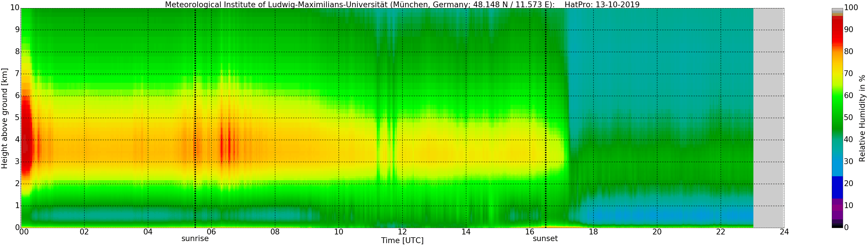Pick the colorbar tick label "40"
The image size is (868, 246).
coord(848,139)
